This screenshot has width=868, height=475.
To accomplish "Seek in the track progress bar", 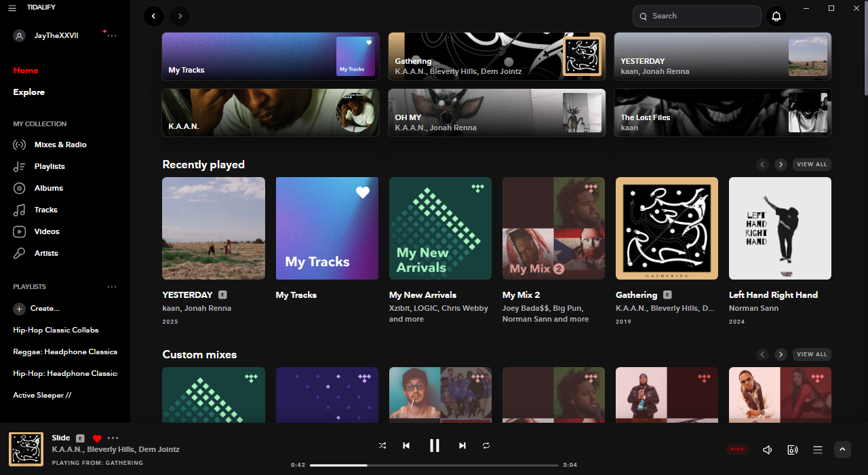I will (435, 465).
